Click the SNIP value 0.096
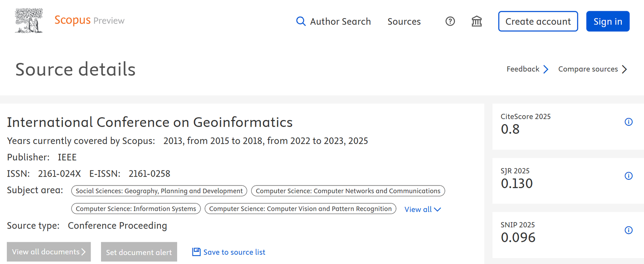This screenshot has width=644, height=264. pos(518,237)
